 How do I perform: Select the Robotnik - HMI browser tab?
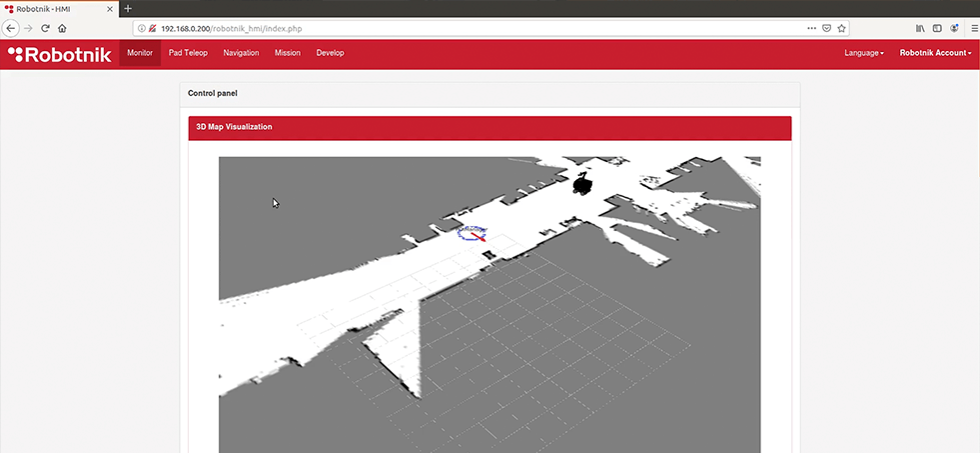point(59,9)
